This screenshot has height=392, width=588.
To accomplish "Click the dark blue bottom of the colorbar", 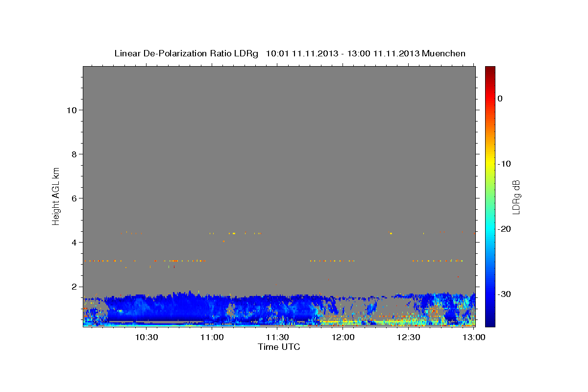I will point(490,321).
